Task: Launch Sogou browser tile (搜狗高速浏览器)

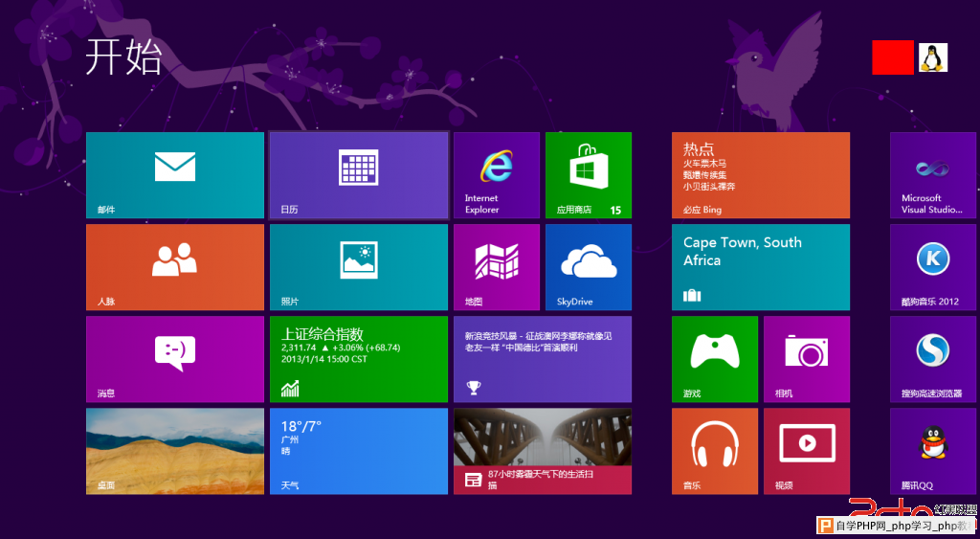Action: (x=932, y=359)
